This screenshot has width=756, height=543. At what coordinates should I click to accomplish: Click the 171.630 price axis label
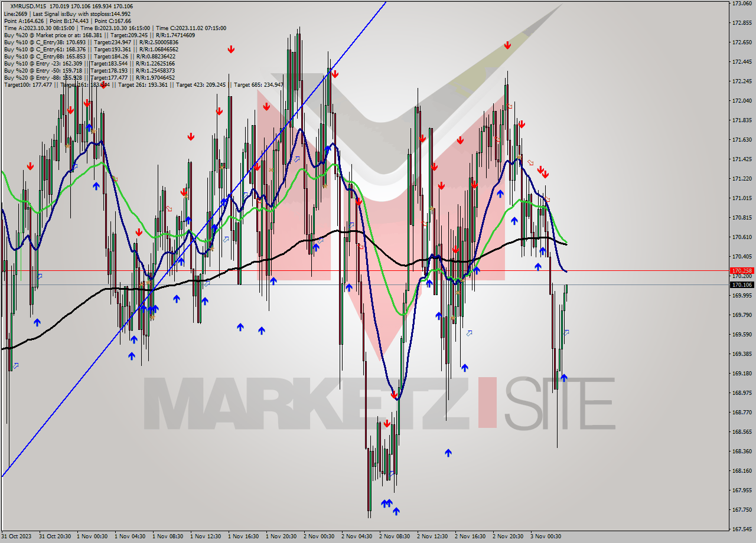point(742,140)
